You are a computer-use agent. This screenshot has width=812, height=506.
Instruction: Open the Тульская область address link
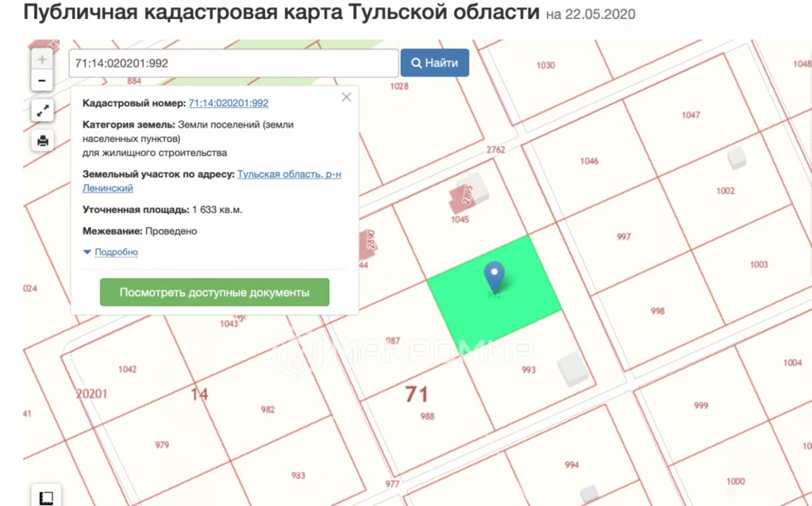click(289, 174)
